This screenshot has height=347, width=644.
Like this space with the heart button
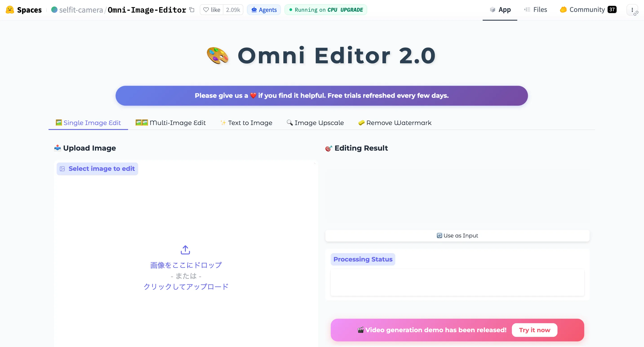point(211,10)
